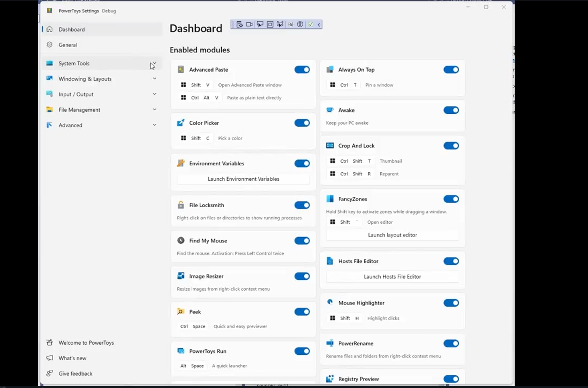Click Track Focused Element icon in debug toolbar
Viewport: 588px width, 388px height.
(x=280, y=24)
